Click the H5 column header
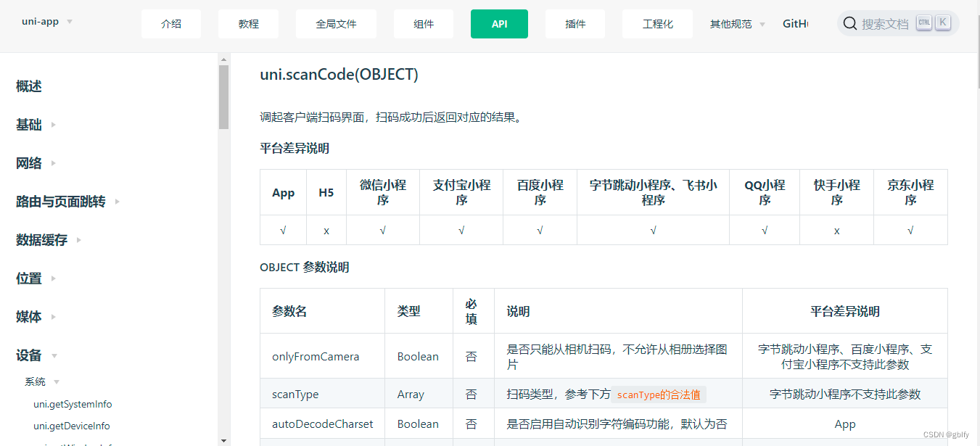 point(326,192)
